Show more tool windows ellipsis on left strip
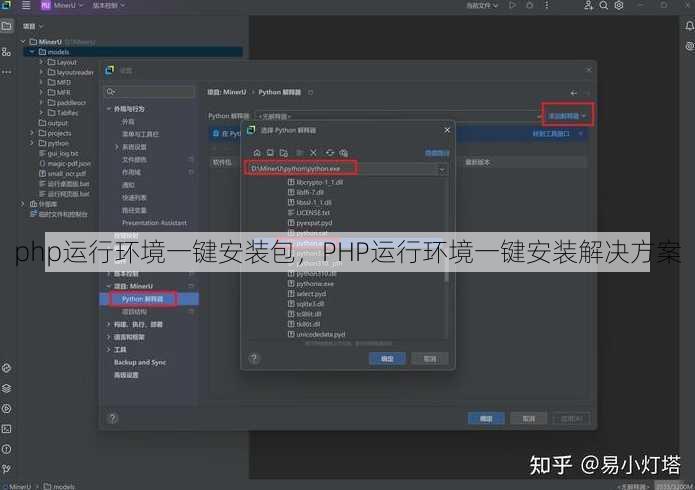 click(x=6, y=72)
